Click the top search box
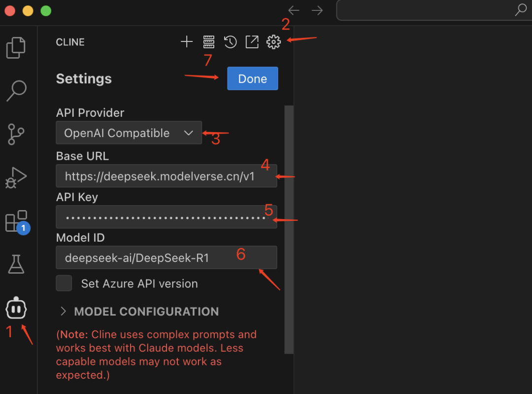The height and width of the screenshot is (394, 532). pos(433,10)
